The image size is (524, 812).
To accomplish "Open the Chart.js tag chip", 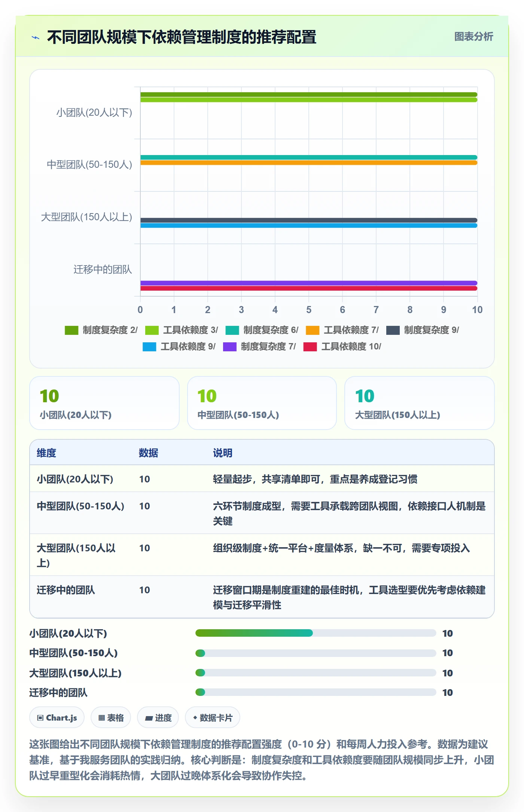I will coord(57,718).
